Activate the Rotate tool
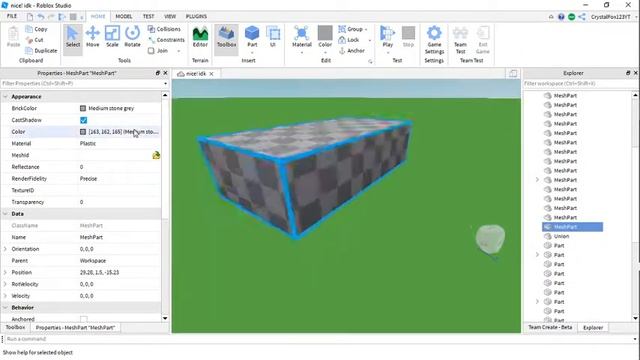Viewport: 640px width, 360px height. [x=132, y=36]
